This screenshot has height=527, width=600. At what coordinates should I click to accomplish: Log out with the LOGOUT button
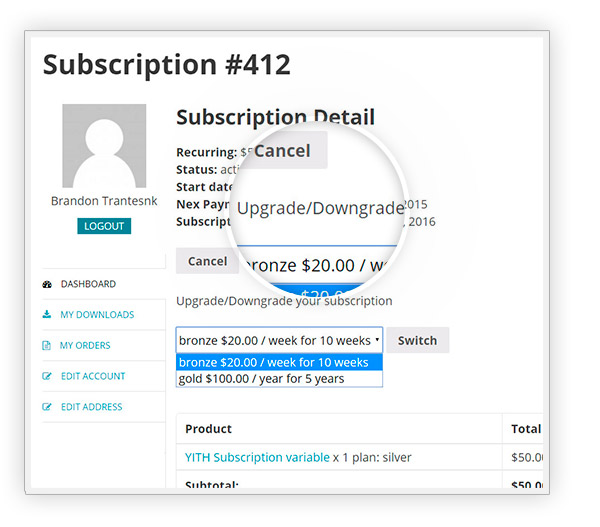pyautogui.click(x=104, y=226)
